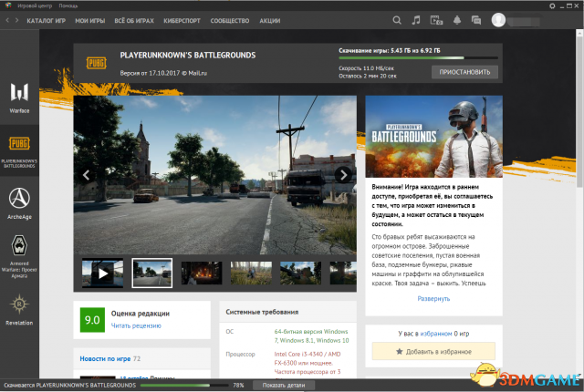Open the music note player icon
The image size is (584, 392).
click(x=416, y=20)
